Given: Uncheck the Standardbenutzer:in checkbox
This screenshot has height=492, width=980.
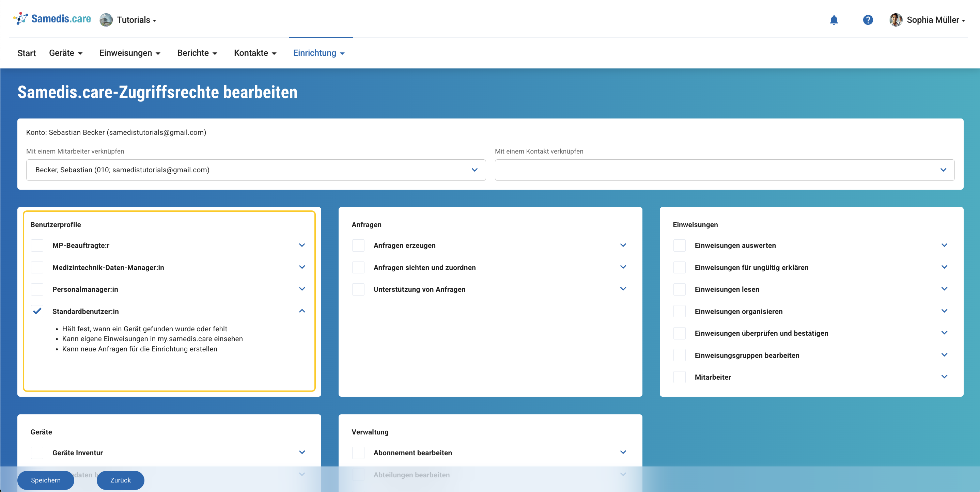Looking at the screenshot, I should click(x=37, y=311).
